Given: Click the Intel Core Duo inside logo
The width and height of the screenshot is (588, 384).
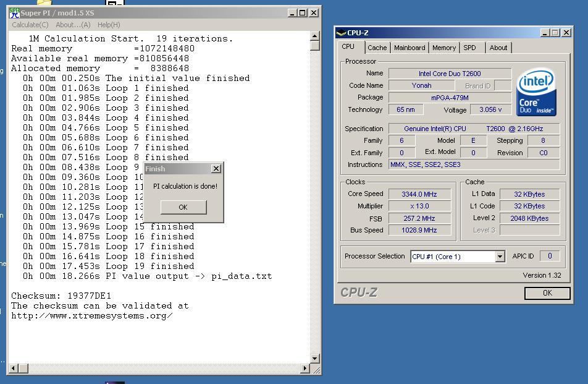Looking at the screenshot, I should (536, 92).
